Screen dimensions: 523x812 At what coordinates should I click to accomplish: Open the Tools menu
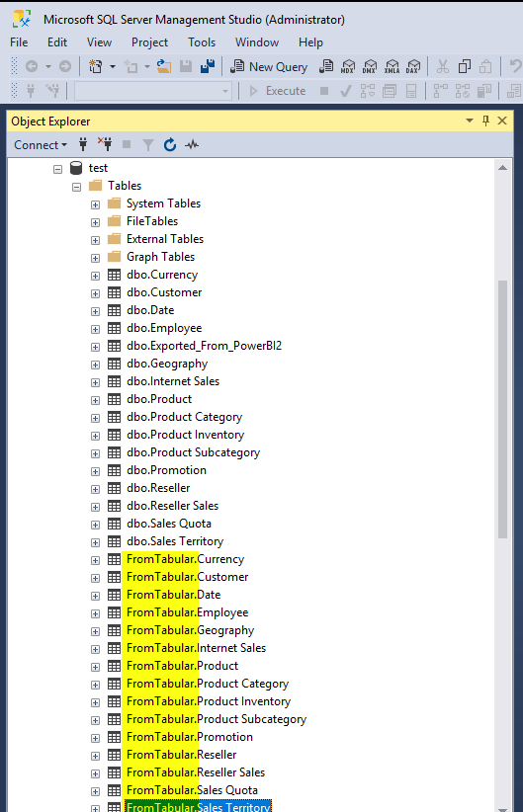coord(202,42)
